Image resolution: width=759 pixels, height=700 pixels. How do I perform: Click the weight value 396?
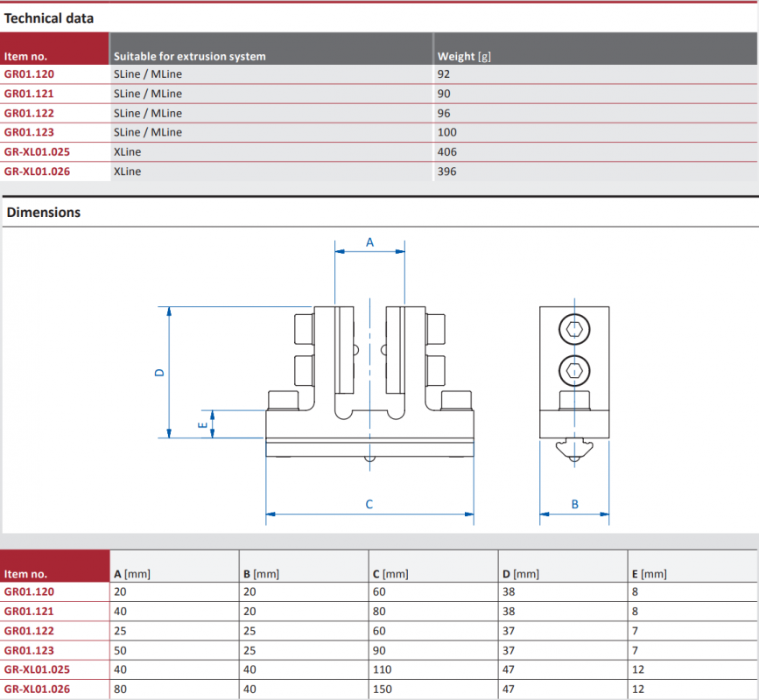pos(446,171)
